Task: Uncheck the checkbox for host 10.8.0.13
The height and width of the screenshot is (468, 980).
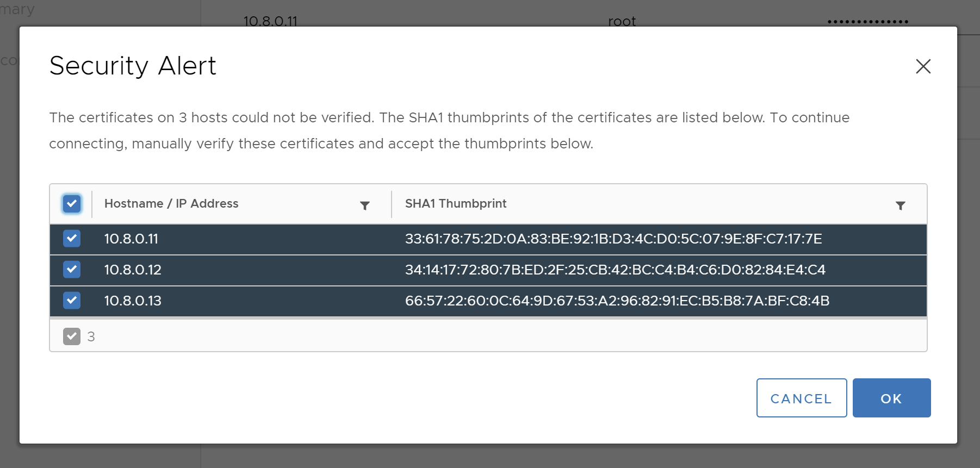Action: (72, 301)
